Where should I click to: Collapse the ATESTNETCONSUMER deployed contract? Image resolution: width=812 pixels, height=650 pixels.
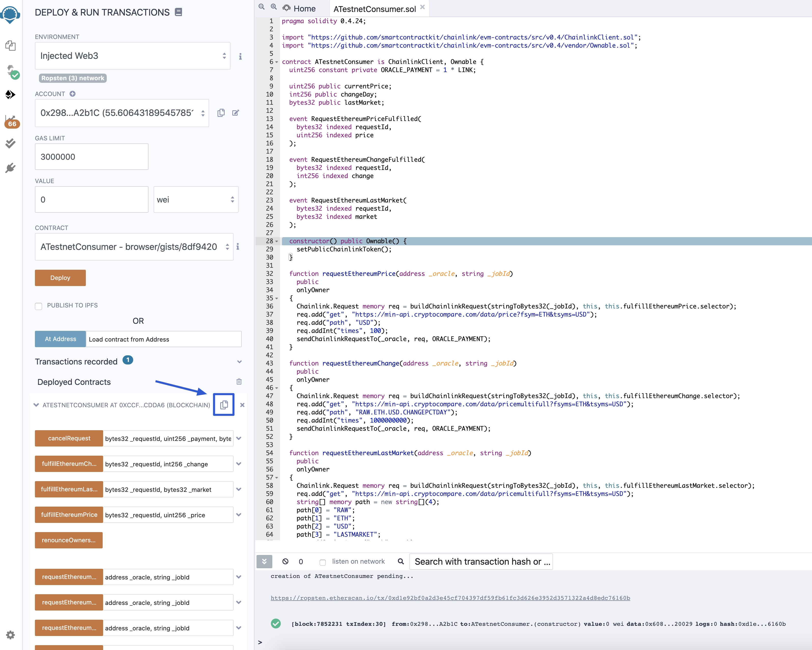click(36, 405)
